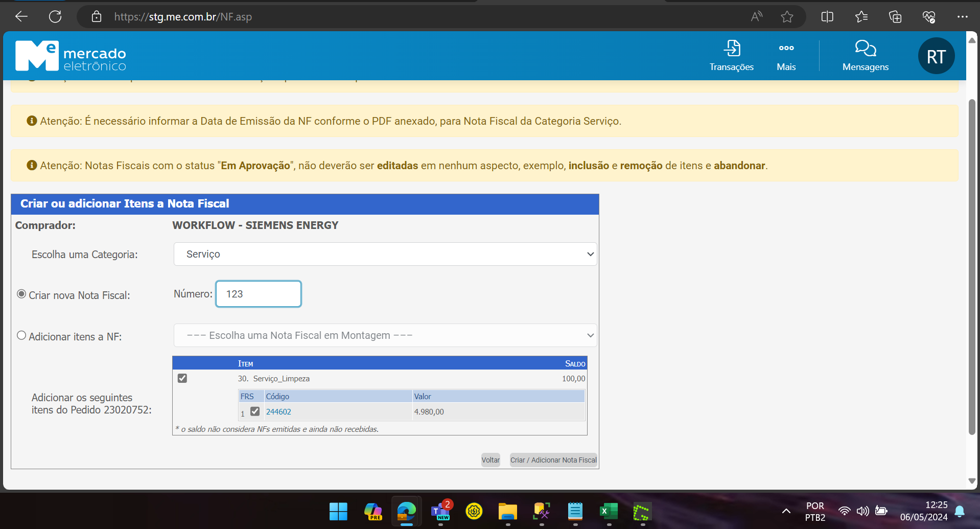This screenshot has width=980, height=529.
Task: Click scrollbar down arrow
Action: click(x=972, y=481)
